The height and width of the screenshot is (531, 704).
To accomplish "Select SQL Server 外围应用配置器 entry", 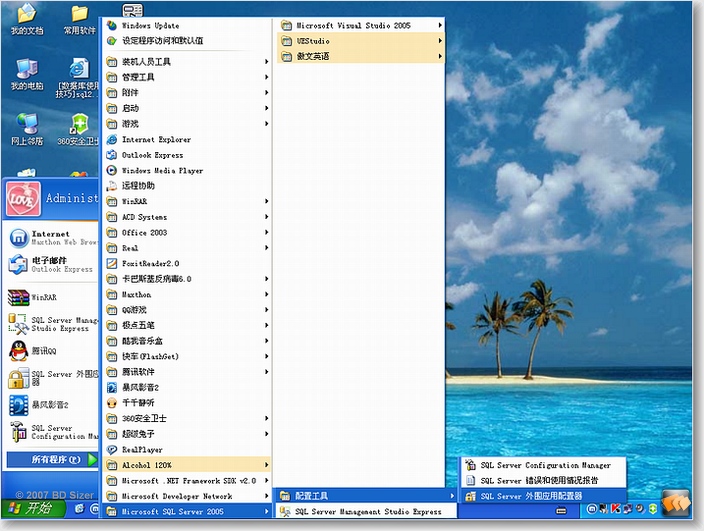I will point(530,496).
